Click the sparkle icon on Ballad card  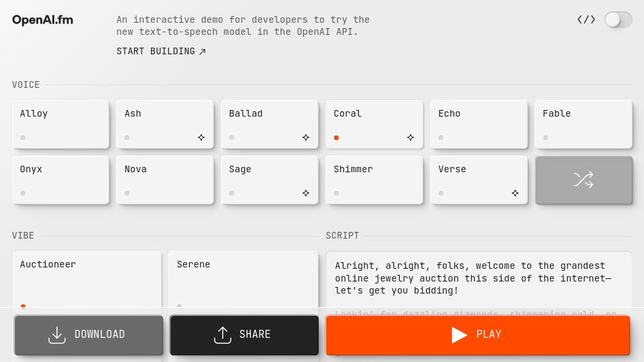point(306,137)
